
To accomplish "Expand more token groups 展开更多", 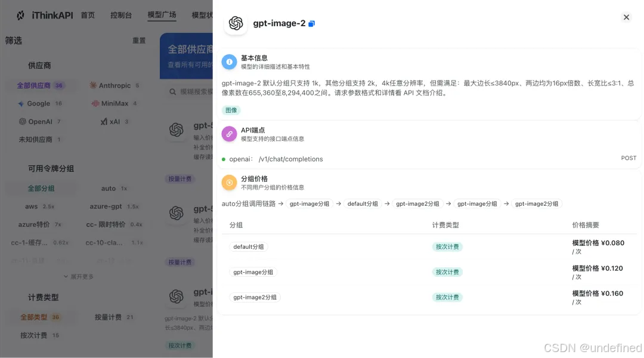I will click(x=79, y=277).
